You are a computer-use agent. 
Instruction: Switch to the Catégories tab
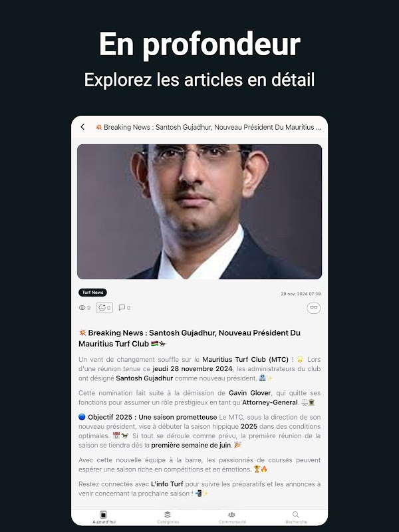point(168,517)
